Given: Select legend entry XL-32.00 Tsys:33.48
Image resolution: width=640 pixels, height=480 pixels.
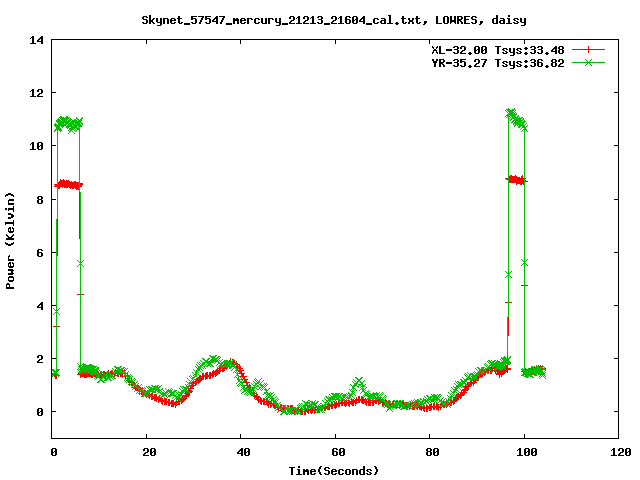Looking at the screenshot, I should click(498, 50).
